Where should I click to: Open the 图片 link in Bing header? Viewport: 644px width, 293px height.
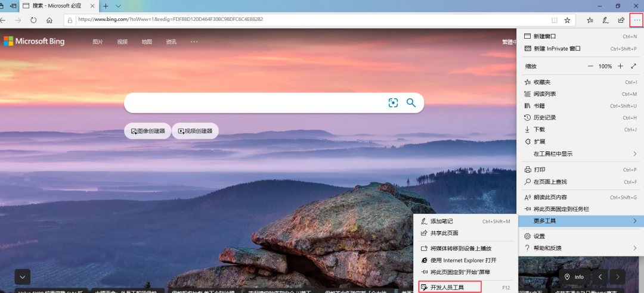pos(98,42)
